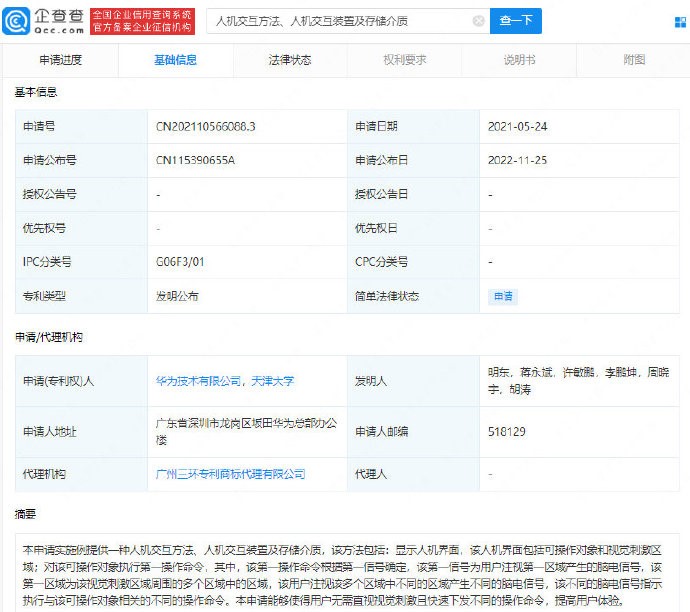This screenshot has height=612, width=690.
Task: Open the 华为技术有限公司 link
Action: point(198,381)
